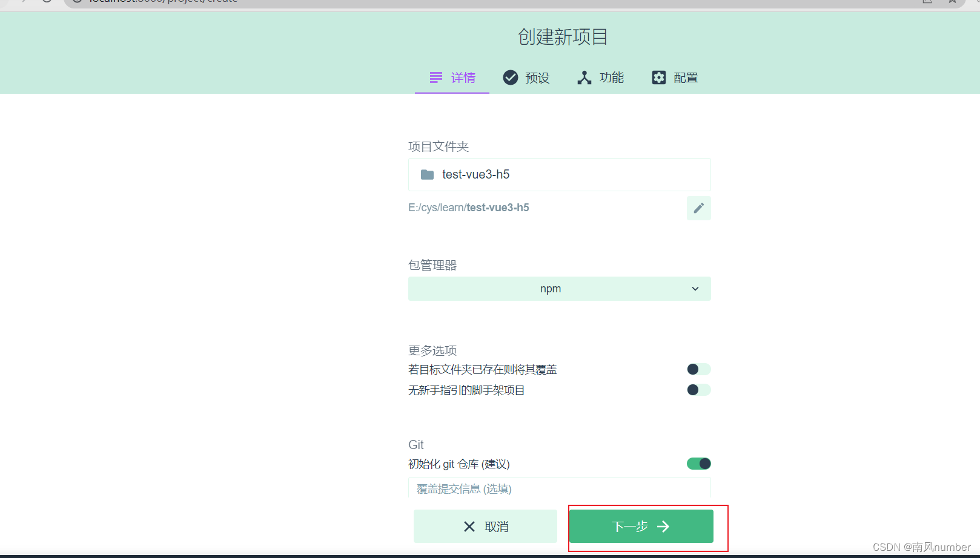Toggle overwrite existing target folder switch
The width and height of the screenshot is (980, 558).
[698, 369]
